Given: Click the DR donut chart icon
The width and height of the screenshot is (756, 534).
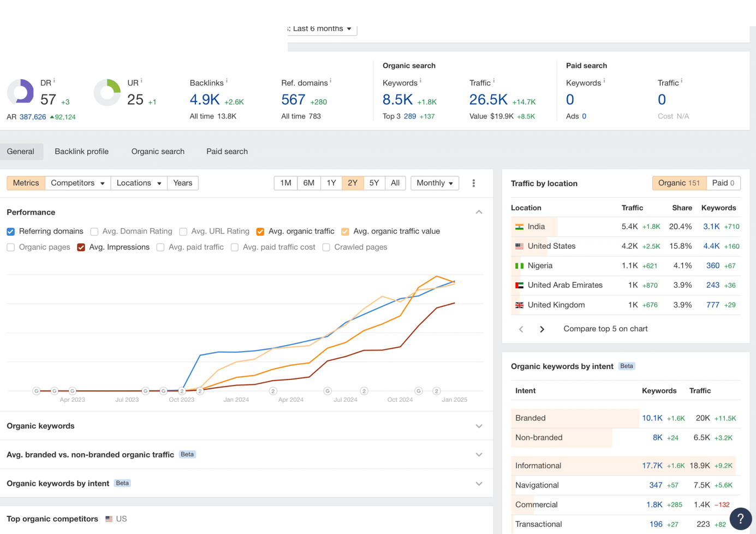Looking at the screenshot, I should (x=20, y=92).
